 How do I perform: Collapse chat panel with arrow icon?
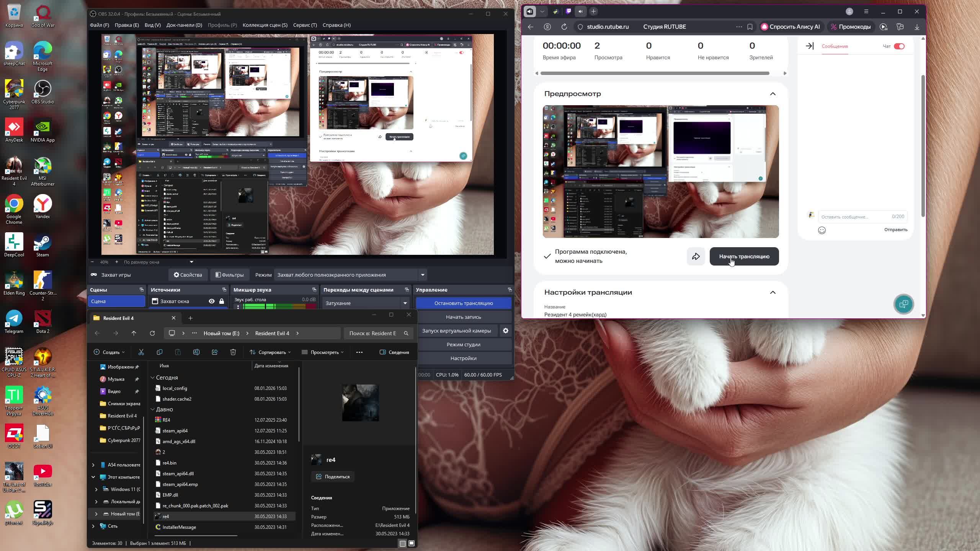pyautogui.click(x=809, y=46)
